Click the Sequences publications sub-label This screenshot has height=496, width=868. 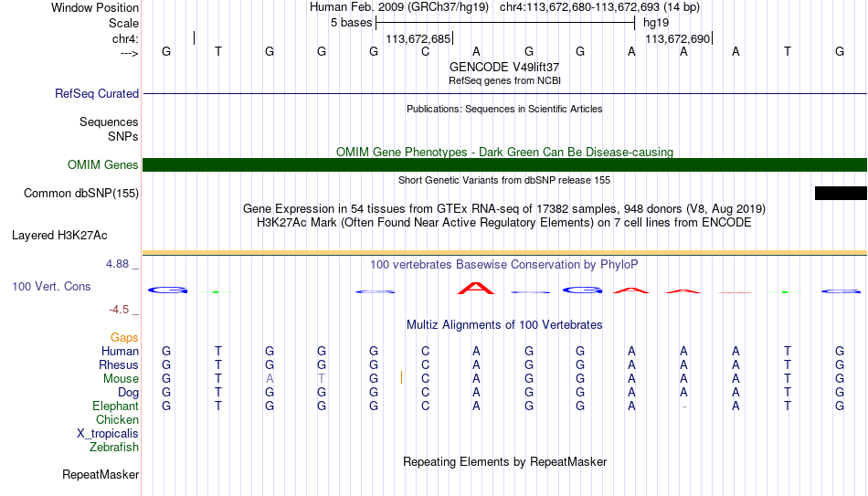click(x=109, y=121)
